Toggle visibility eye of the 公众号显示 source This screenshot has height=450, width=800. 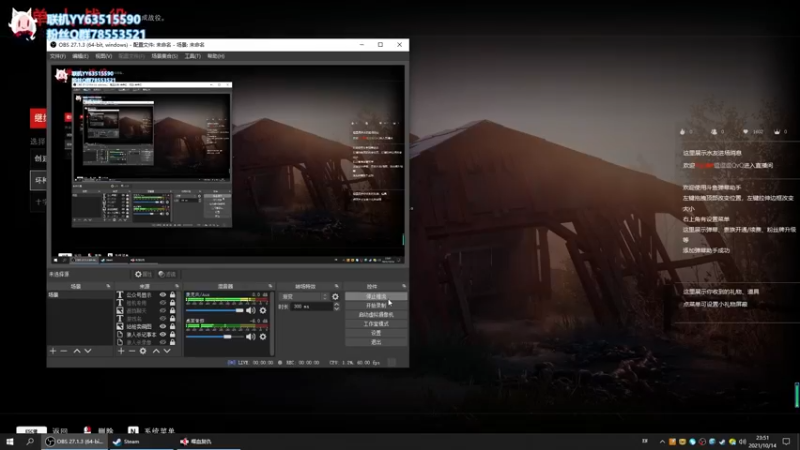(x=163, y=295)
